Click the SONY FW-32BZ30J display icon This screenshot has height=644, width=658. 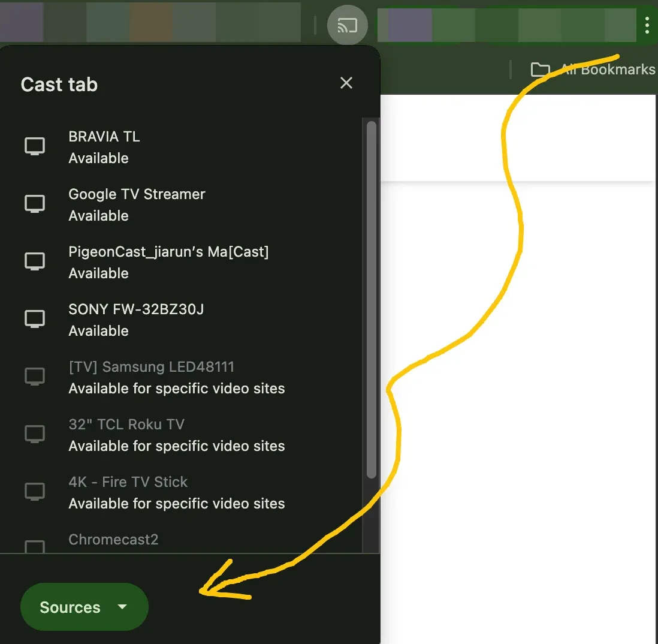pyautogui.click(x=35, y=319)
